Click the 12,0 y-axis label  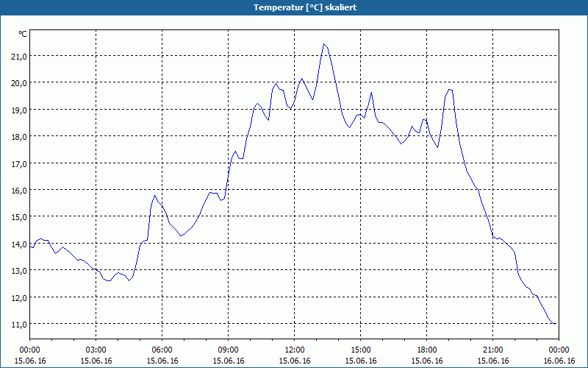(x=19, y=298)
